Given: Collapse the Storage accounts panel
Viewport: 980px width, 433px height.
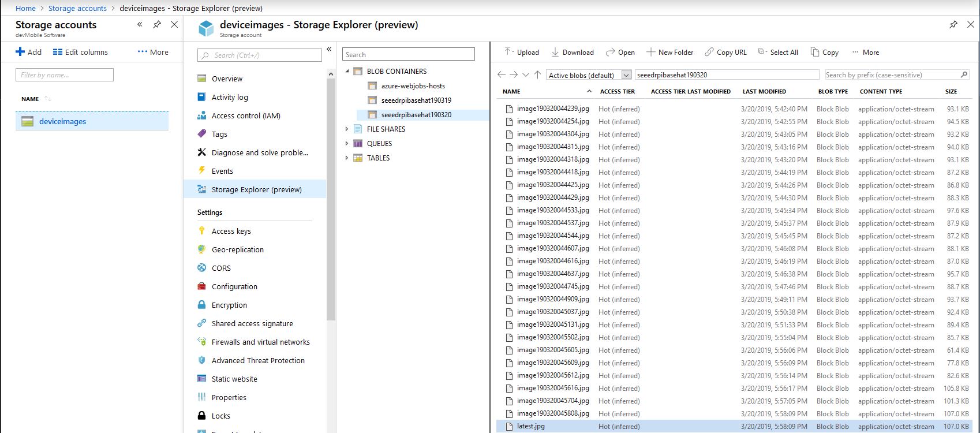Looking at the screenshot, I should tap(140, 24).
